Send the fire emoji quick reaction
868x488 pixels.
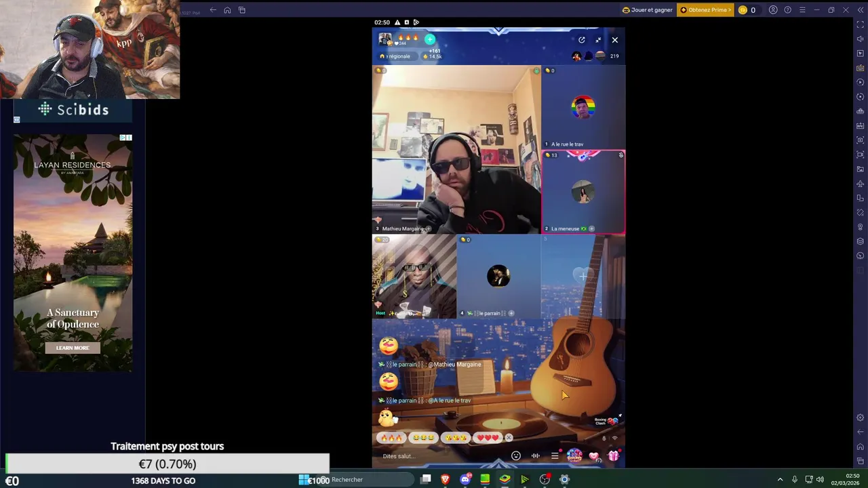pyautogui.click(x=391, y=438)
